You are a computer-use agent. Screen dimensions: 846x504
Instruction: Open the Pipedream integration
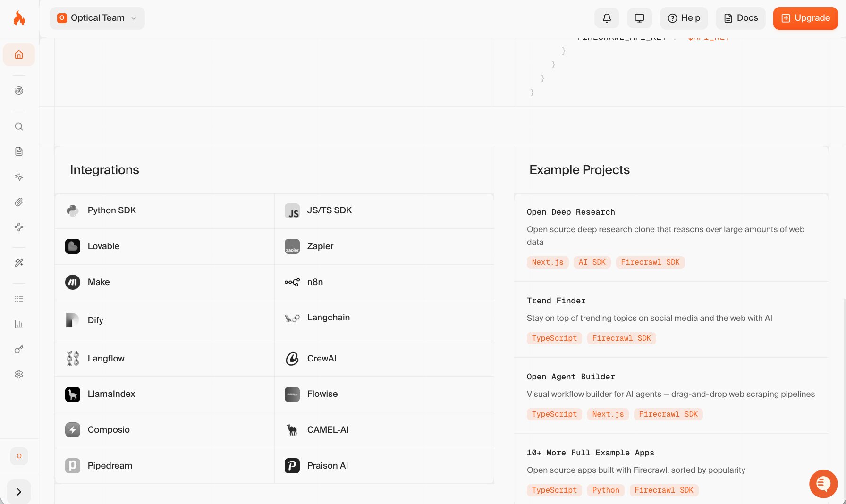pyautogui.click(x=165, y=466)
